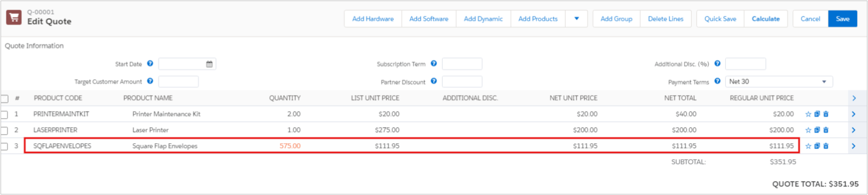Show help tooltip for Partner Discount
Viewport: 868px width, 195px height.
(434, 81)
